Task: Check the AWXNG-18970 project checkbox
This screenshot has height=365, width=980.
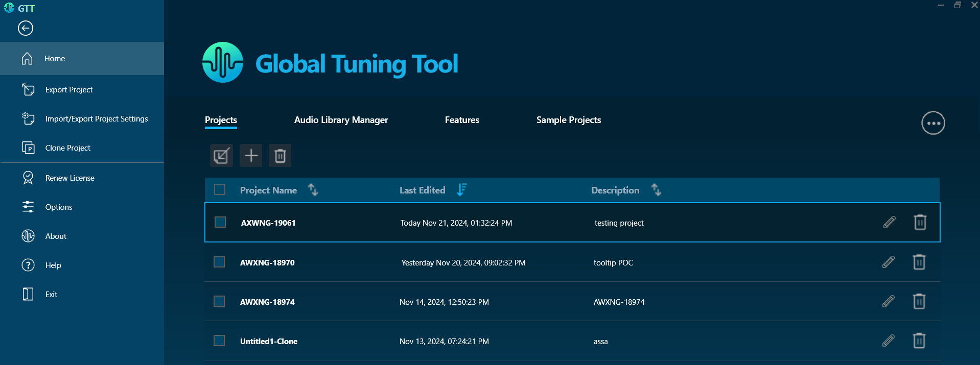Action: click(219, 262)
